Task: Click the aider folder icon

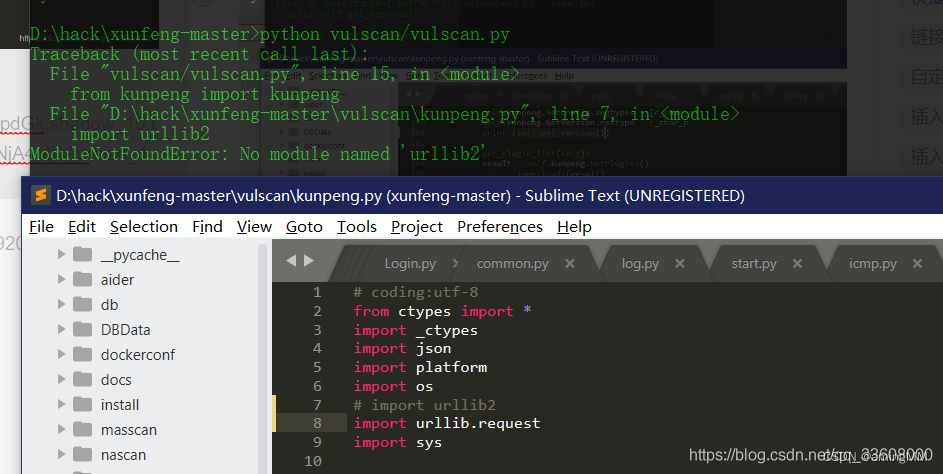Action: (82, 279)
